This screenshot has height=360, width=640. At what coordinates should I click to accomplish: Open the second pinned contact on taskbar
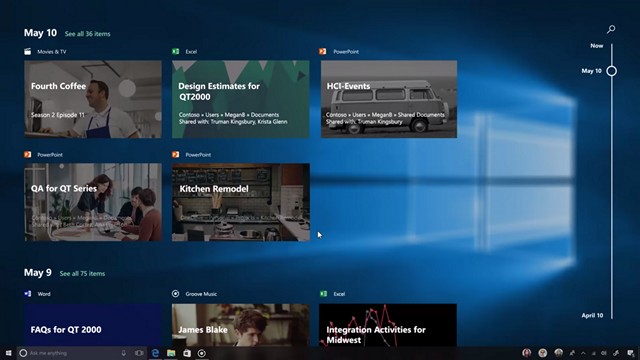click(x=542, y=353)
